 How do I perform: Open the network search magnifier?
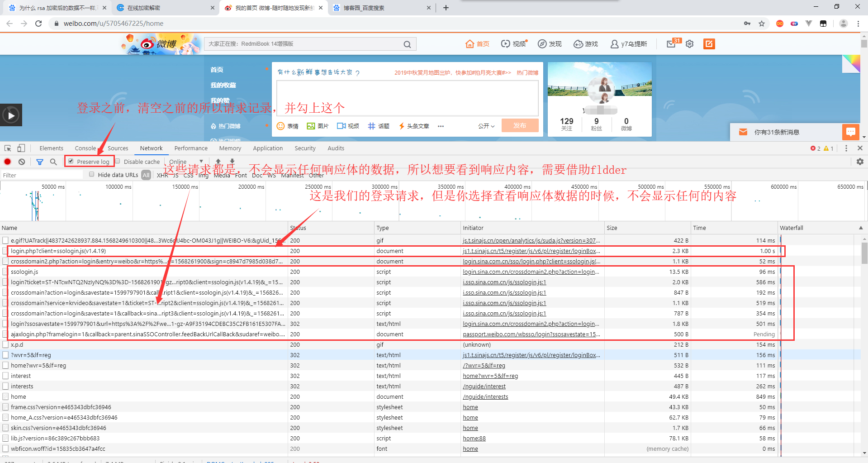coord(53,162)
